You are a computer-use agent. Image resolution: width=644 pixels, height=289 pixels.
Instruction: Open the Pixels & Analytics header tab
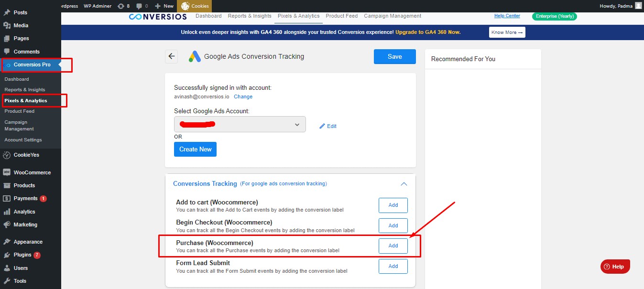pyautogui.click(x=299, y=16)
